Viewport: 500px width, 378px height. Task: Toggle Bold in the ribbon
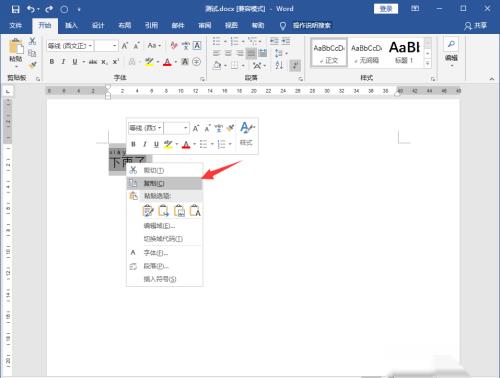tap(52, 62)
